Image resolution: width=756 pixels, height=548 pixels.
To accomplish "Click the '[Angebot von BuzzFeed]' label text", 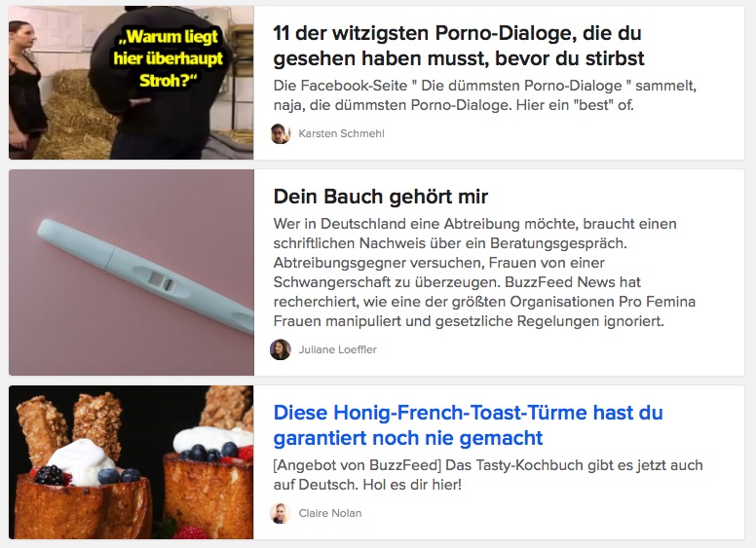I will coord(358,465).
